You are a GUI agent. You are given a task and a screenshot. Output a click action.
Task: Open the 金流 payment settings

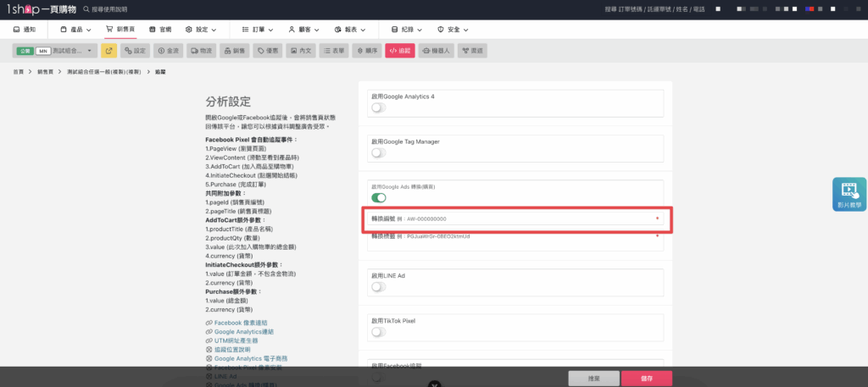click(x=168, y=51)
